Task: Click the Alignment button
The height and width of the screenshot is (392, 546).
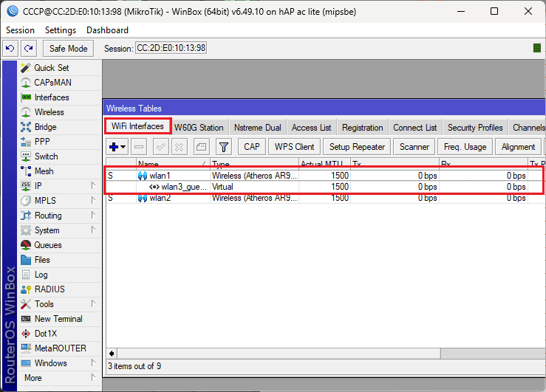Action: tap(518, 147)
